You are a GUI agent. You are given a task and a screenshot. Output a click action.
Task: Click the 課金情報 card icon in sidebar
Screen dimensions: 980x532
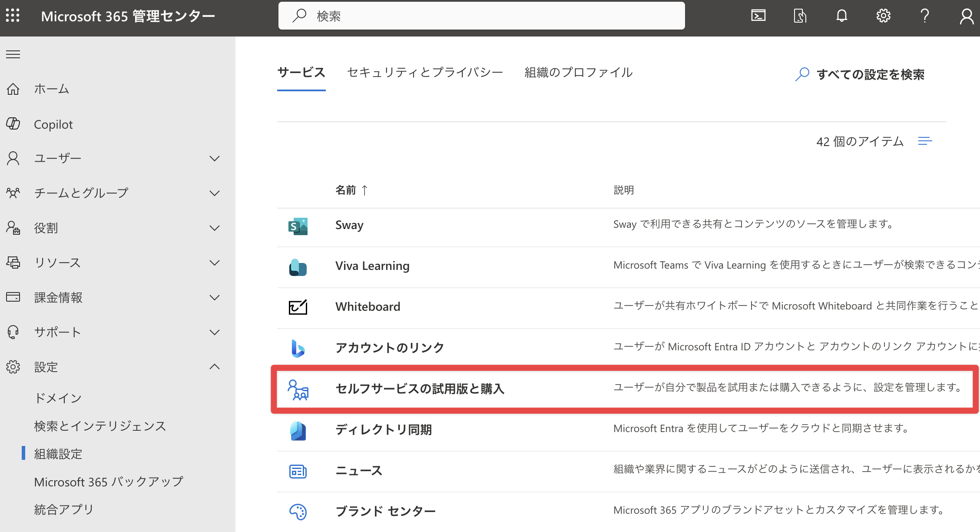(13, 297)
